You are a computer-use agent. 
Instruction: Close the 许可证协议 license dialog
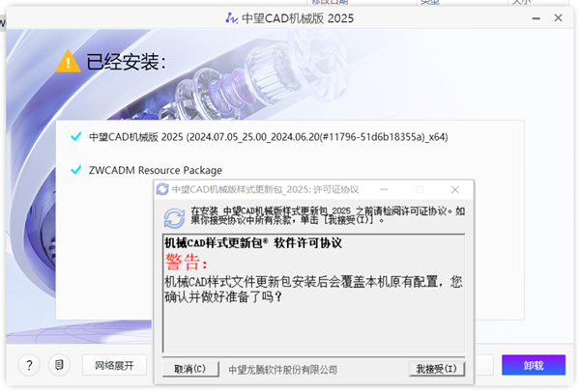(455, 189)
